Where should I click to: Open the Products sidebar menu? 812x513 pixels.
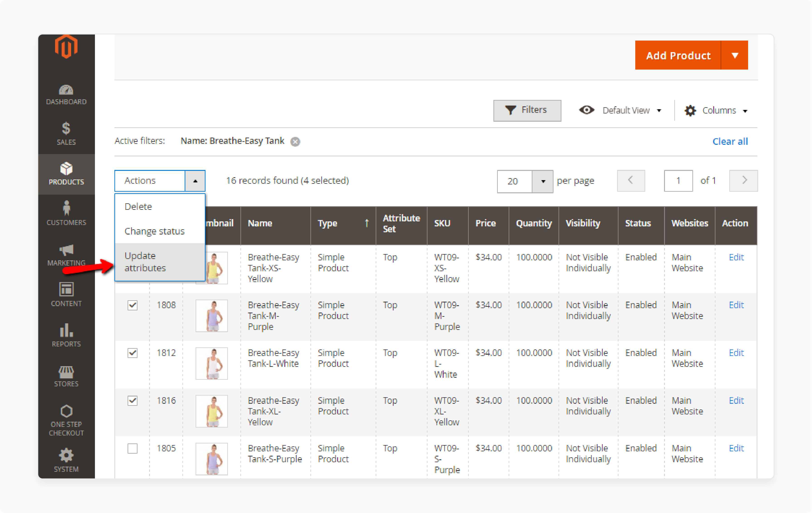coord(66,174)
